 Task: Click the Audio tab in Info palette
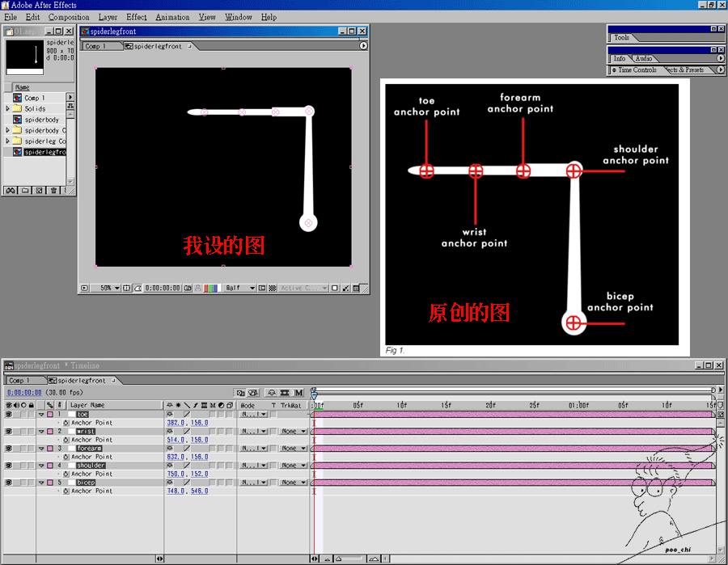click(x=644, y=58)
